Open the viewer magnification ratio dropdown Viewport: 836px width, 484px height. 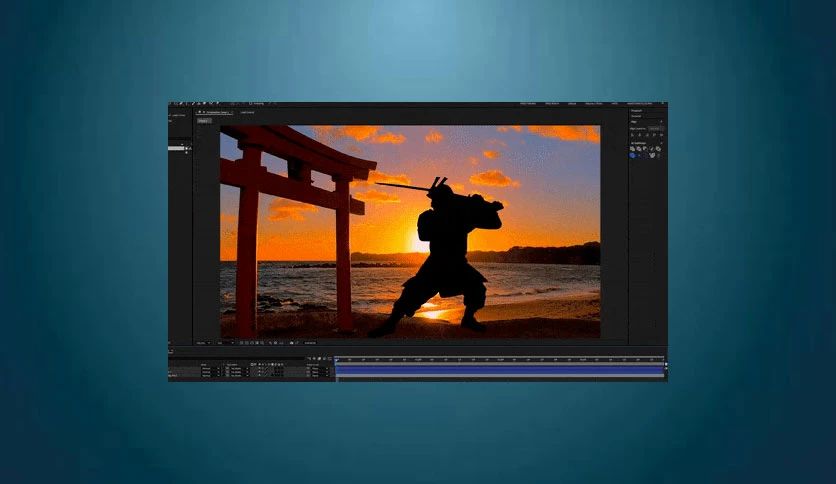point(203,343)
